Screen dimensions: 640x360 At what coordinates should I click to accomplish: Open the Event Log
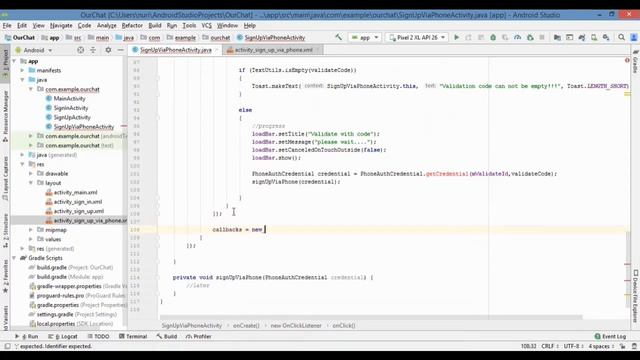pos(610,336)
